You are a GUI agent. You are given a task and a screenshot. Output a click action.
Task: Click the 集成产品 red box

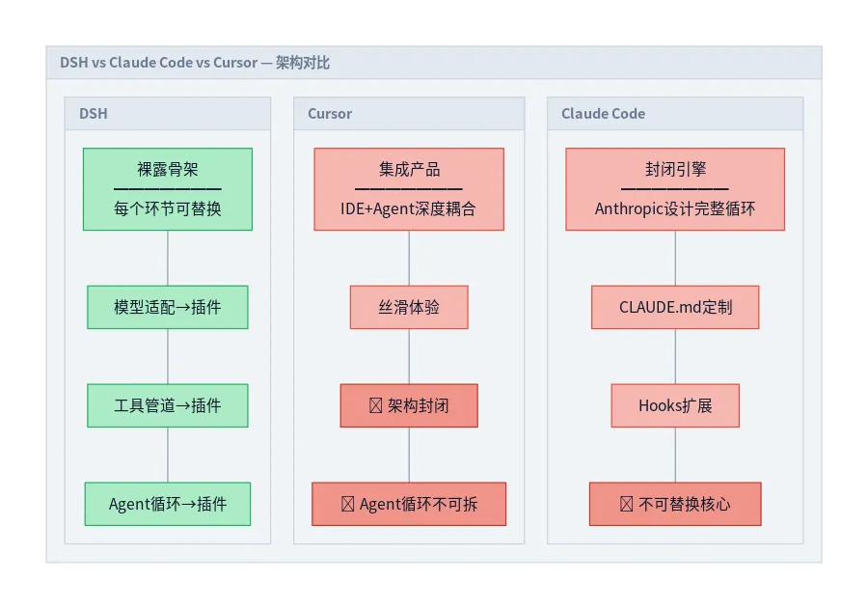click(409, 189)
